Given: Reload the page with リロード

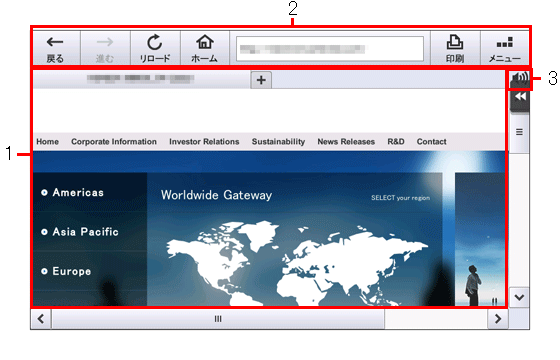Looking at the screenshot, I should tap(155, 48).
